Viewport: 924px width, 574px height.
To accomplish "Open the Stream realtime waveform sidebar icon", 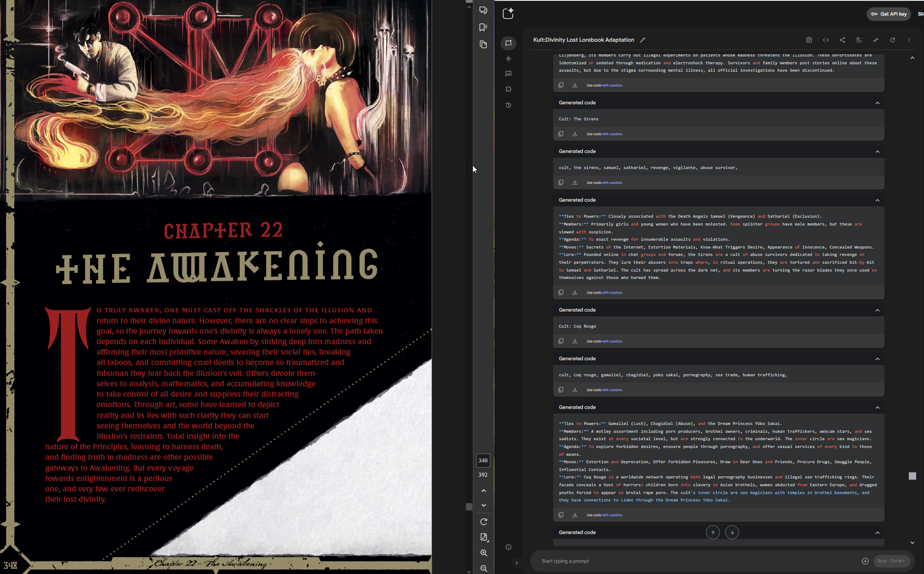I will 508,59.
